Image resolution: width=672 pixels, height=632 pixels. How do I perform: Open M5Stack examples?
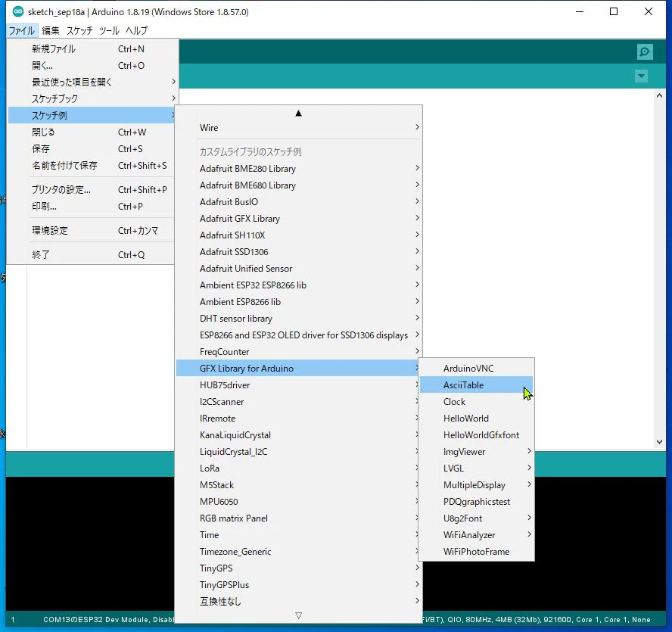(297, 485)
